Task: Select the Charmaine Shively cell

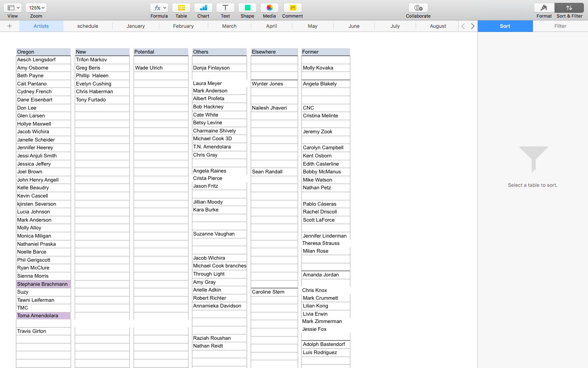Action: 219,131
